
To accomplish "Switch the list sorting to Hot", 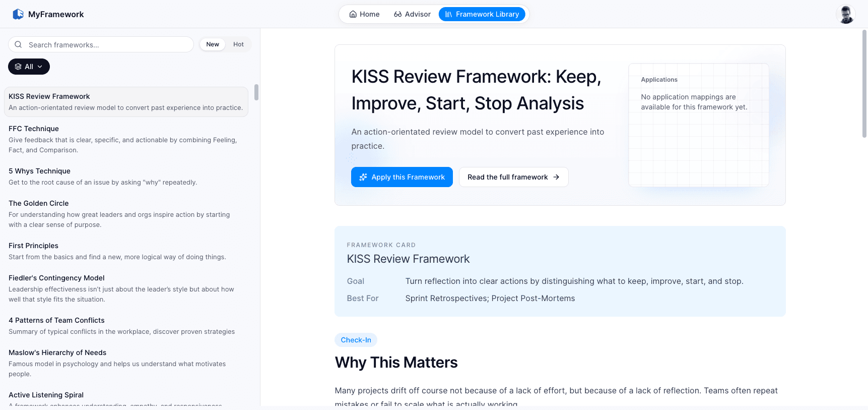I will tap(238, 44).
